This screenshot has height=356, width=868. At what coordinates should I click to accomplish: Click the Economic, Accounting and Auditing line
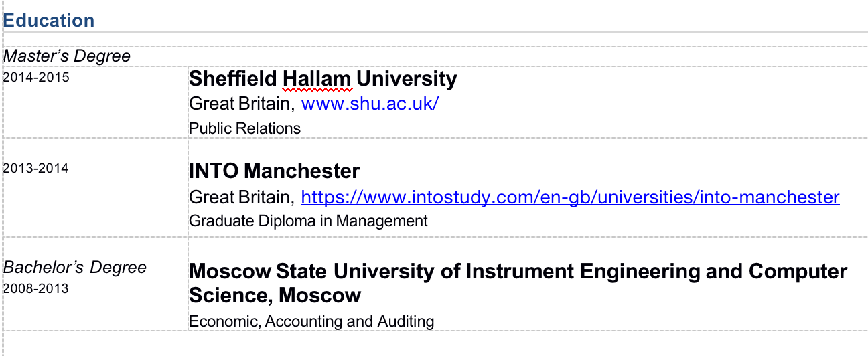(311, 321)
